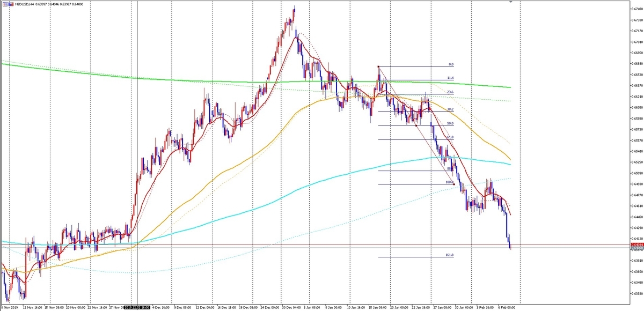Click the blue-red candlestick icon beside NZDUSD
The width and height of the screenshot is (644, 311).
point(11,4)
